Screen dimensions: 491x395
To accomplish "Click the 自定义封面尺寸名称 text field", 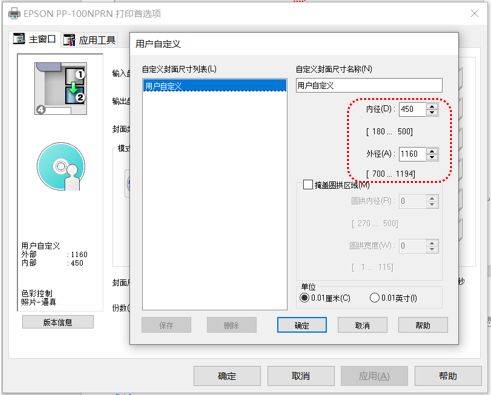I will pos(369,86).
